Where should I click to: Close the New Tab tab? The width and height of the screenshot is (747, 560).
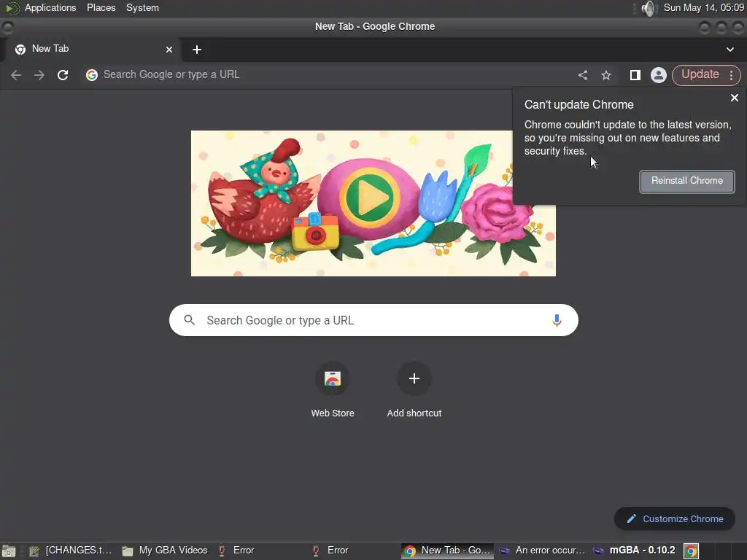[x=169, y=50]
